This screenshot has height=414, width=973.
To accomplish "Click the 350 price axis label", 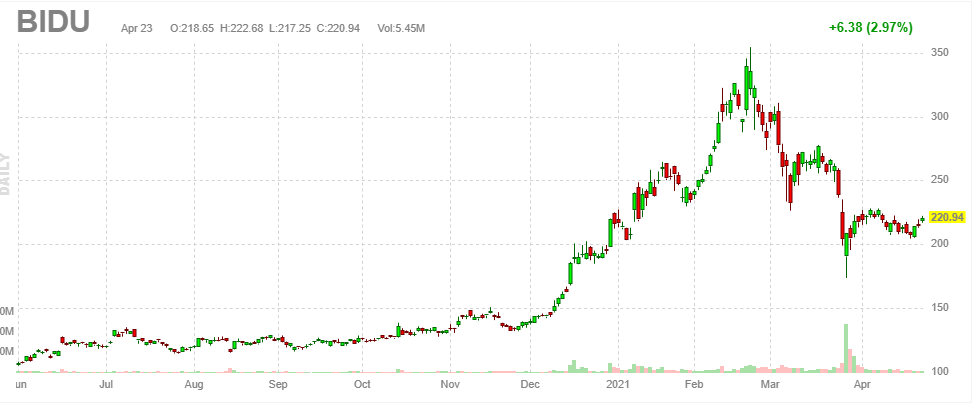I will coord(939,53).
